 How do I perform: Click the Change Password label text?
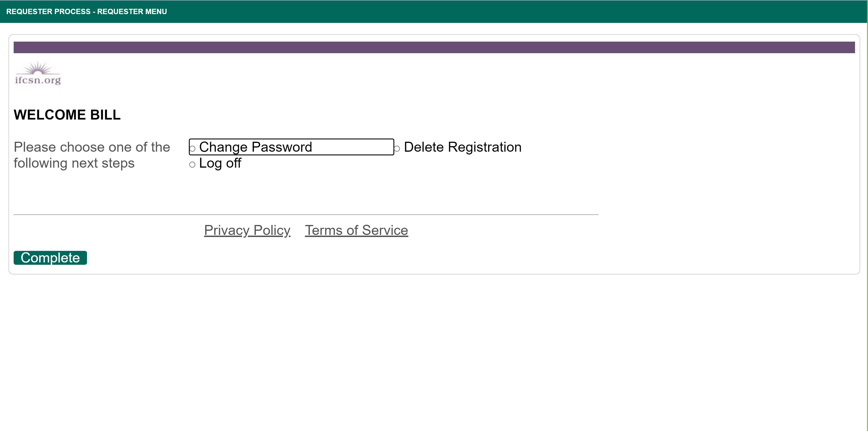[255, 147]
